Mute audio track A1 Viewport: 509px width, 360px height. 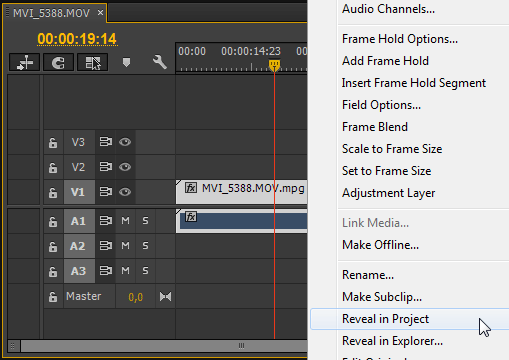(125, 221)
